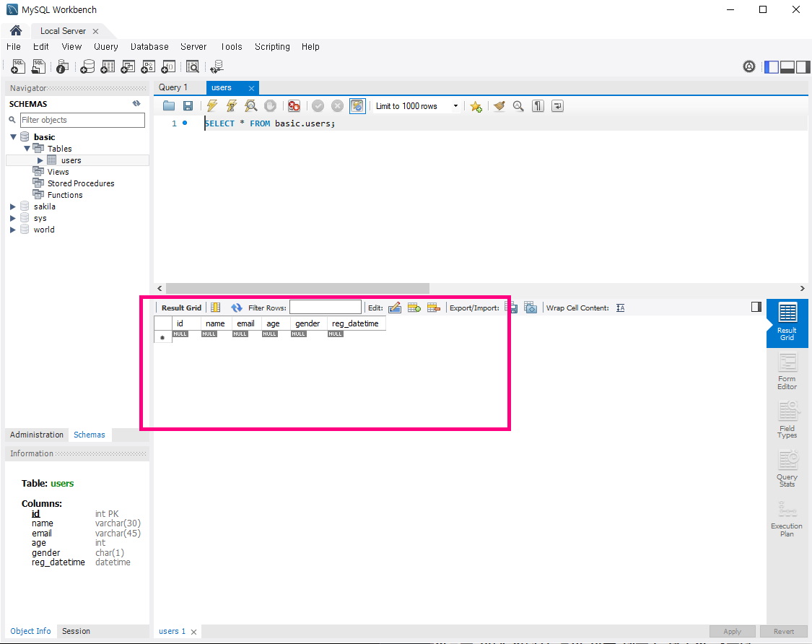812x644 pixels.
Task: Open the Query menu
Action: (x=105, y=47)
